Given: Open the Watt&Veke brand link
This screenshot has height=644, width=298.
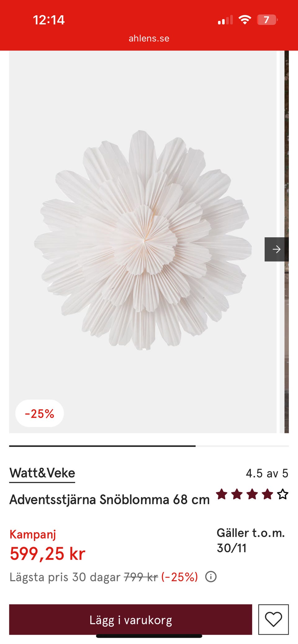Looking at the screenshot, I should (x=42, y=473).
